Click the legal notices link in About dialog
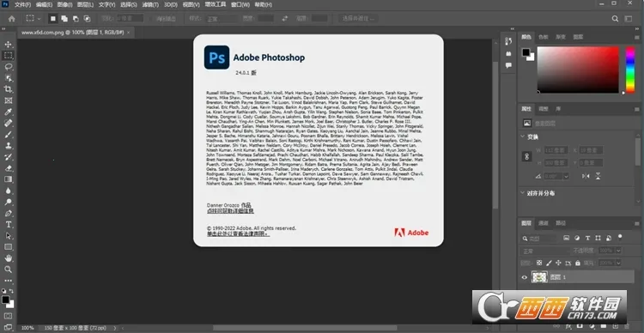The width and height of the screenshot is (644, 333). 238,233
